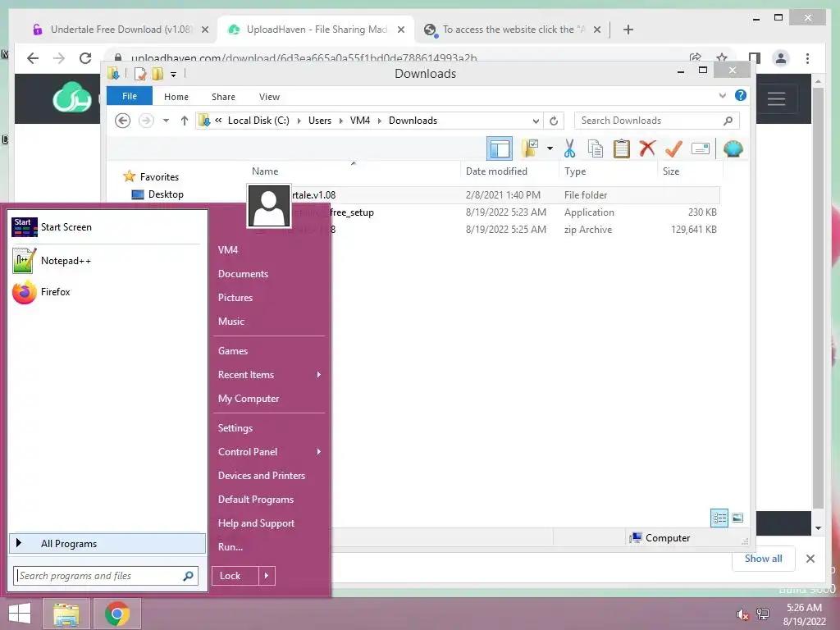Click Show all downloads in Chrome
The width and height of the screenshot is (840, 630).
point(763,558)
